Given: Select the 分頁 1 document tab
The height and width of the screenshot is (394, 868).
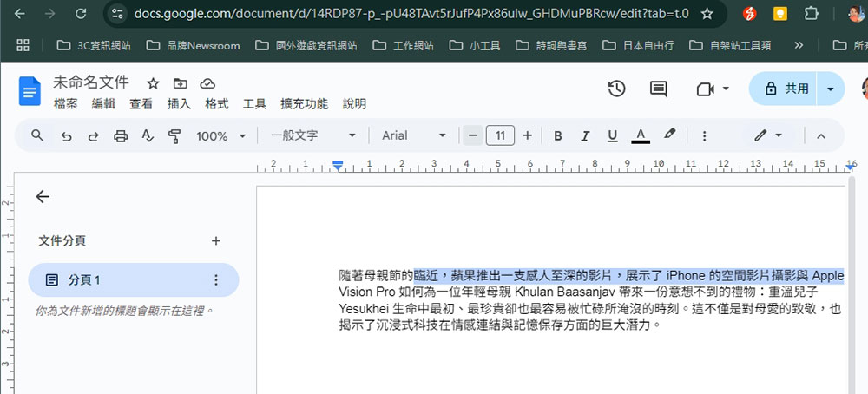Looking at the screenshot, I should point(134,280).
